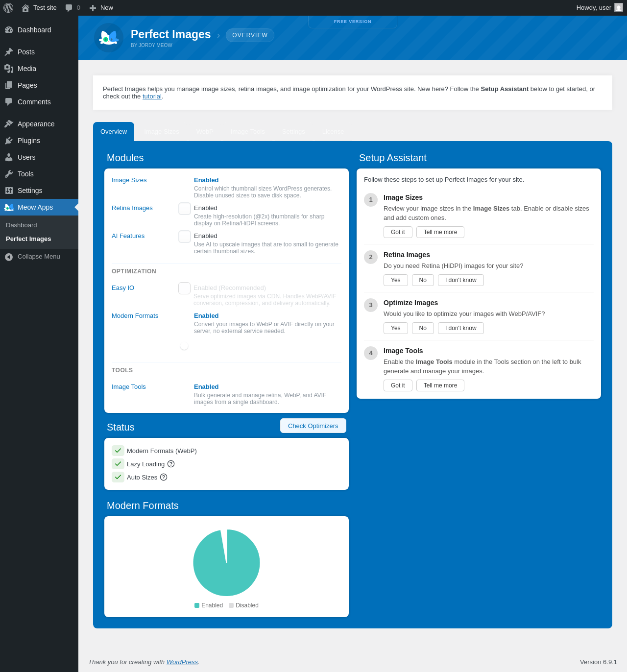The height and width of the screenshot is (672, 627).
Task: Expand the New content menu
Action: point(101,8)
